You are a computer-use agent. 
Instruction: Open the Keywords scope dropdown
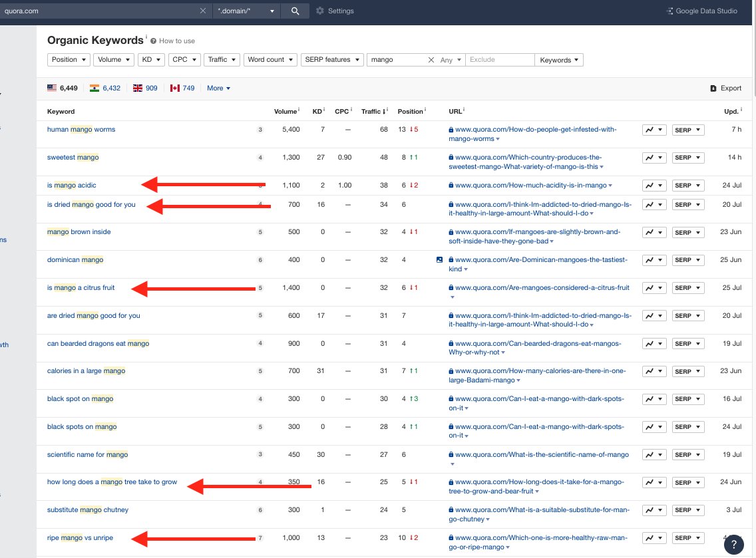pyautogui.click(x=559, y=60)
